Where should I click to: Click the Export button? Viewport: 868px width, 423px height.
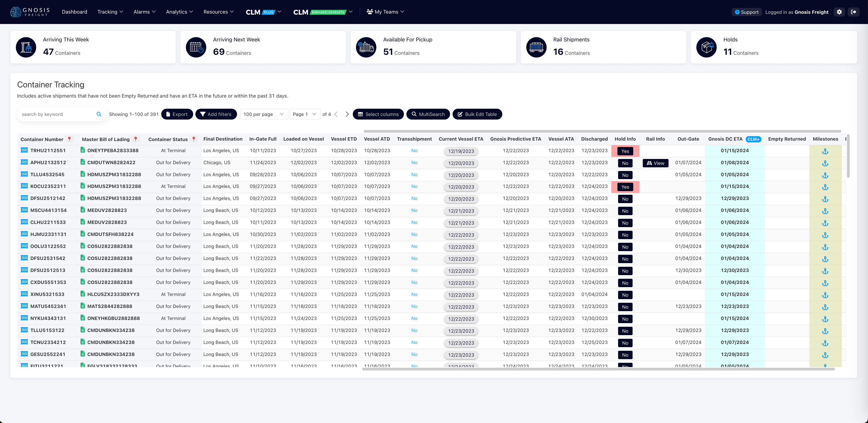coord(177,114)
